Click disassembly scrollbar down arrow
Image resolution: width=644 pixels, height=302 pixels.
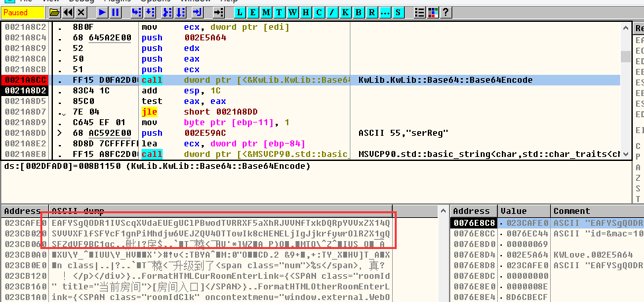point(625,154)
